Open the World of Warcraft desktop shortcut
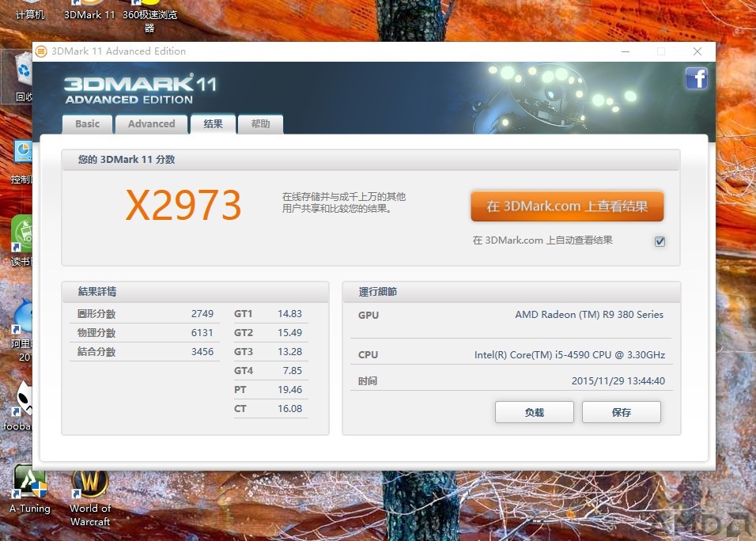Viewport: 756px width, 541px height. 90,497
